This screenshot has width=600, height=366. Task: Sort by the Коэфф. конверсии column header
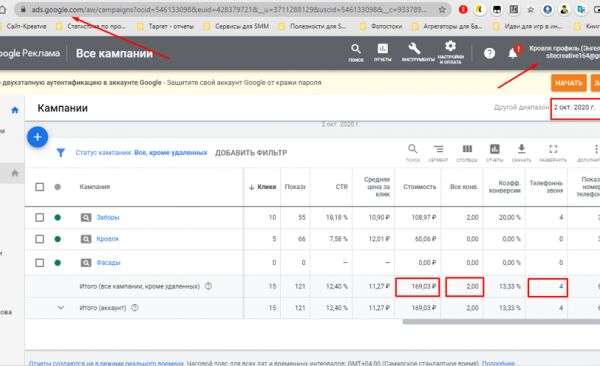(505, 187)
